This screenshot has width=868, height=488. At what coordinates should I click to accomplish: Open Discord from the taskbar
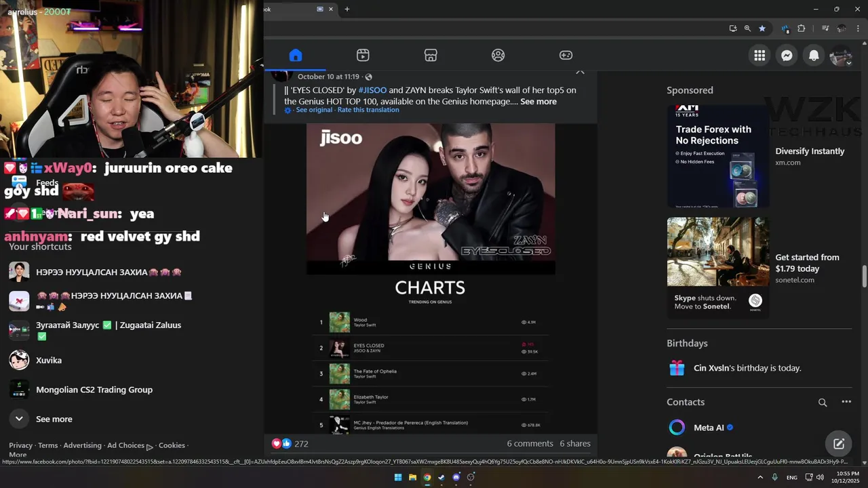click(456, 477)
